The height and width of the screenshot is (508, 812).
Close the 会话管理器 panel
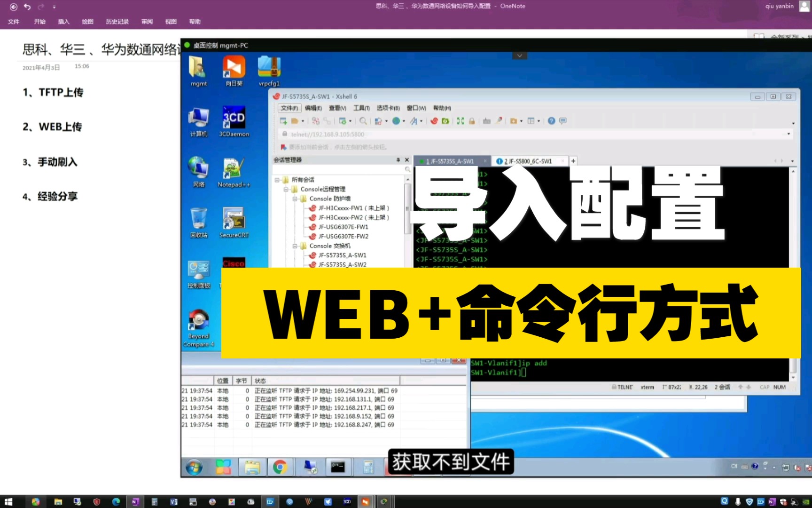pyautogui.click(x=407, y=160)
